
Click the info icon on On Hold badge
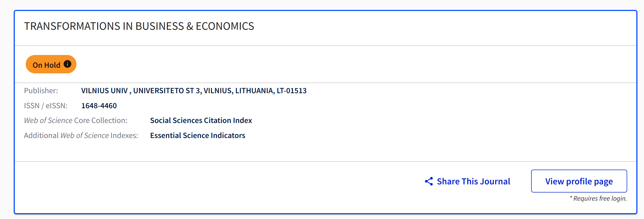67,64
